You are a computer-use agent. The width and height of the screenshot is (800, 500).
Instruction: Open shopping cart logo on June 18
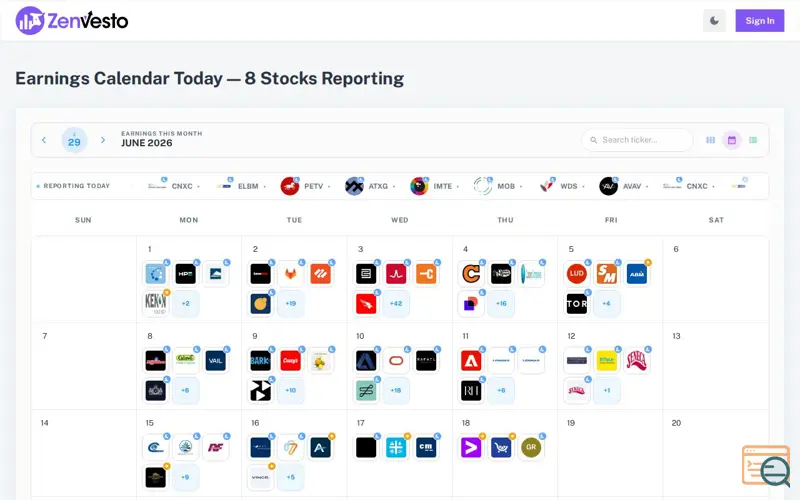pyautogui.click(x=501, y=447)
